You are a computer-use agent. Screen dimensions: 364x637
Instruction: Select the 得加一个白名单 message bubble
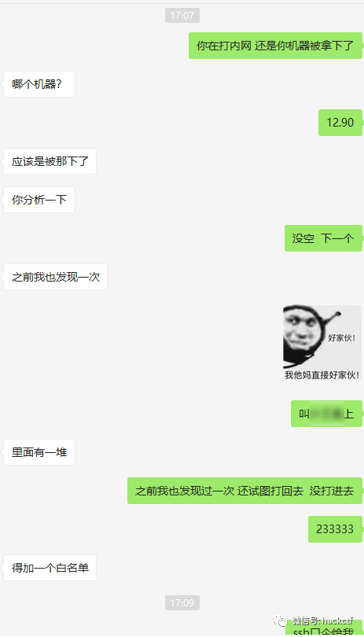click(50, 568)
